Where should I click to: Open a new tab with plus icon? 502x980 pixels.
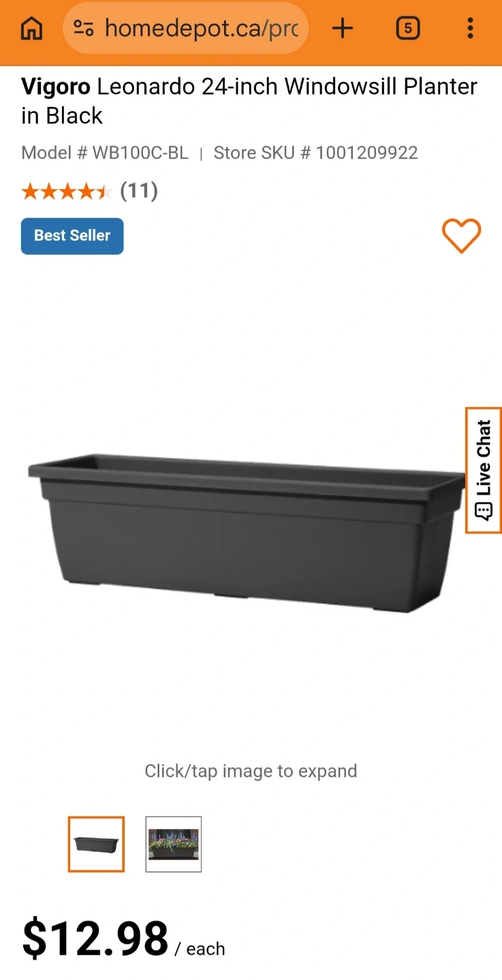click(343, 28)
